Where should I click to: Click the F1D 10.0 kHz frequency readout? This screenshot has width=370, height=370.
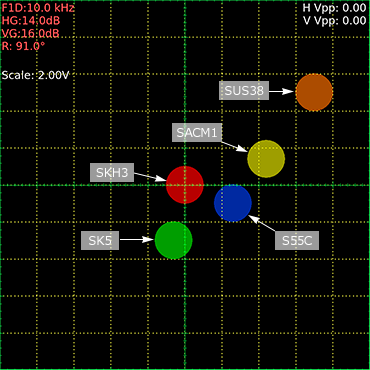38,8
